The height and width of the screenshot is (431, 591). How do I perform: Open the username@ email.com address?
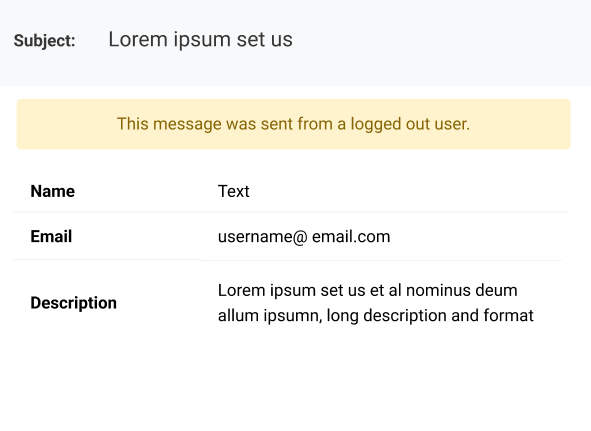pyautogui.click(x=304, y=237)
